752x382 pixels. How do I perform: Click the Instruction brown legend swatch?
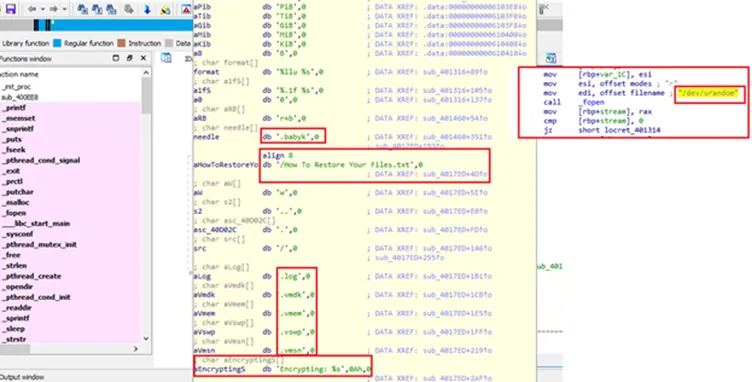121,43
